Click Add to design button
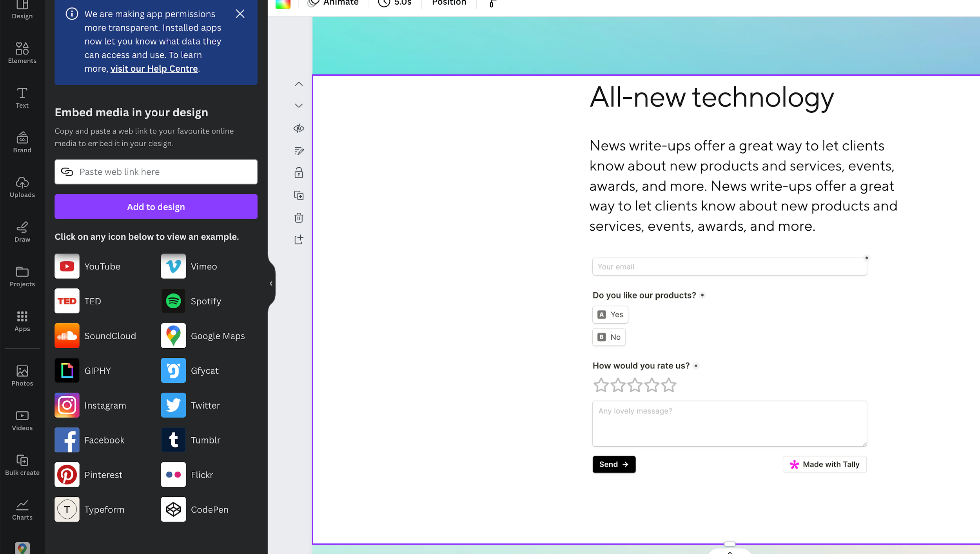The image size is (980, 554). click(x=156, y=206)
